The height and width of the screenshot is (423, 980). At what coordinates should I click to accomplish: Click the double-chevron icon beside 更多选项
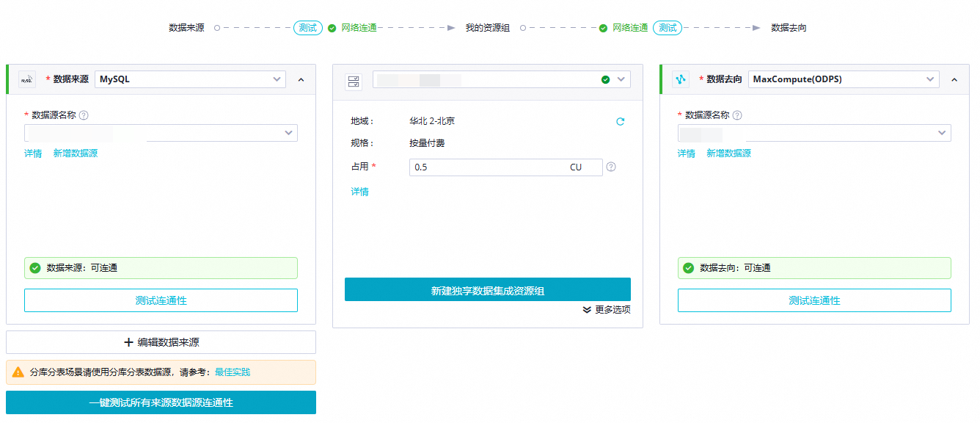(587, 310)
